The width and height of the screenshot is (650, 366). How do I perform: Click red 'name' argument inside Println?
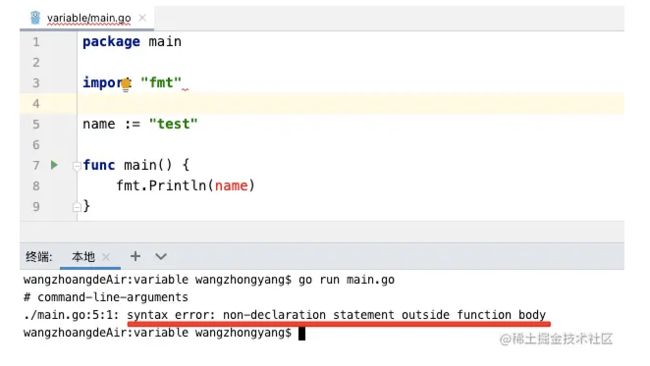231,186
